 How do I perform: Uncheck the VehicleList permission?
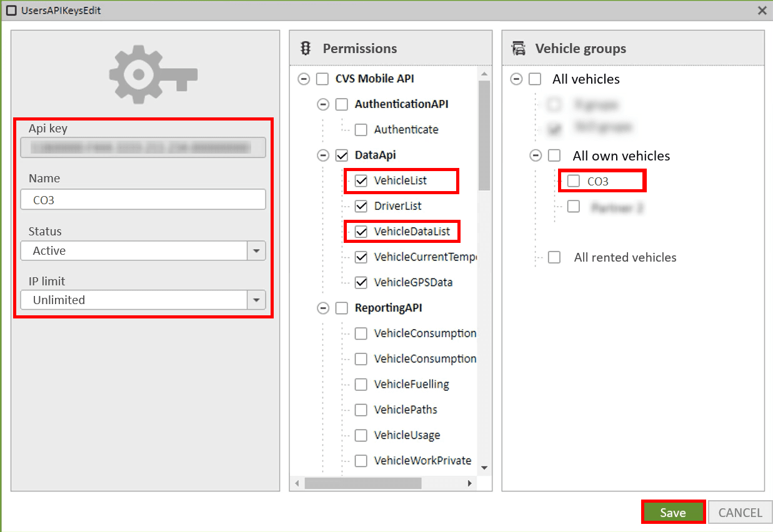(361, 180)
